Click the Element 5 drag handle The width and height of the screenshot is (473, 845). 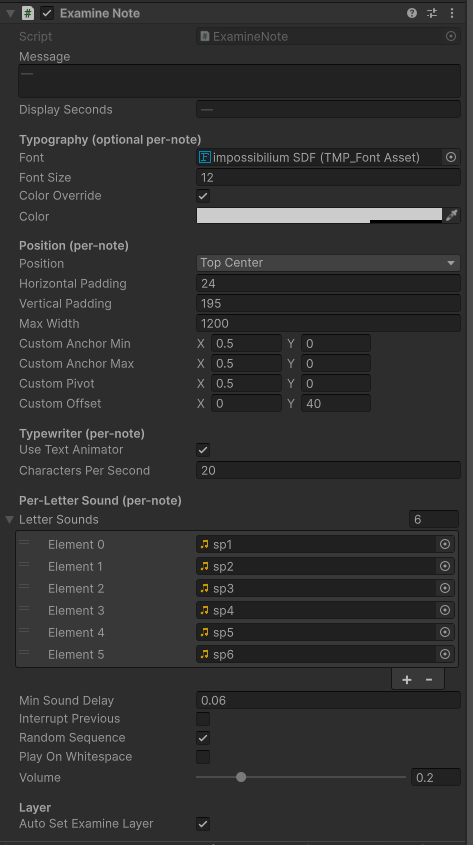point(24,652)
